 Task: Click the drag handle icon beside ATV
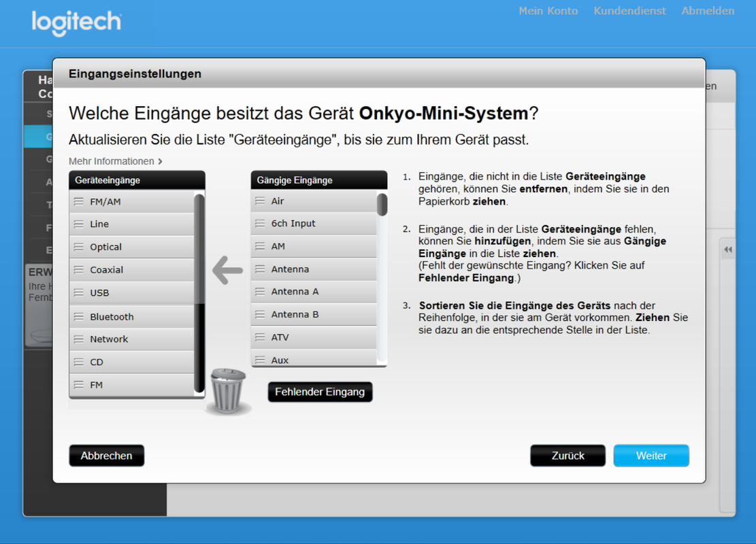pos(260,337)
